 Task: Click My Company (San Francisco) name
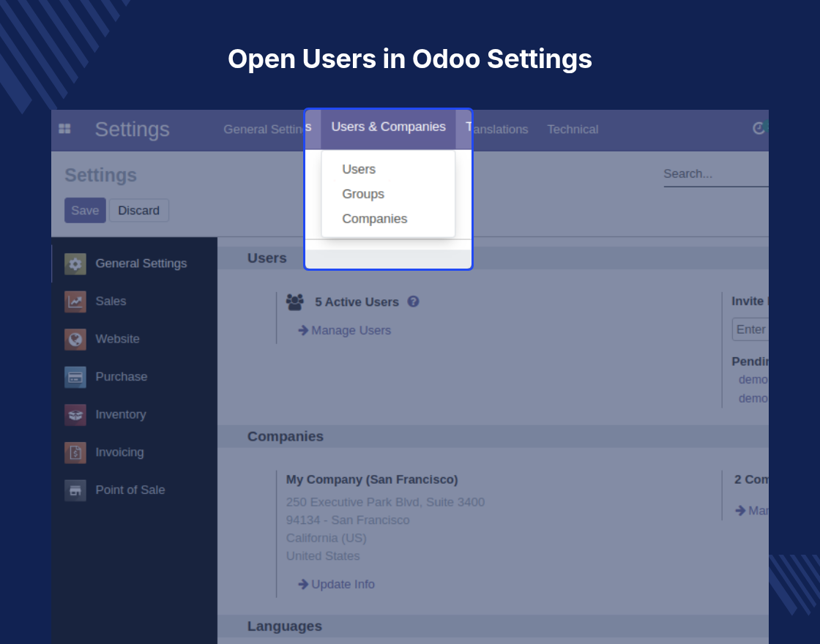coord(372,479)
